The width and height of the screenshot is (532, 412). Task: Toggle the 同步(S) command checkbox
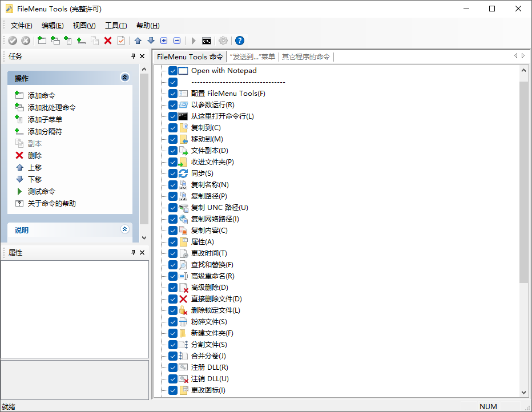click(172, 173)
